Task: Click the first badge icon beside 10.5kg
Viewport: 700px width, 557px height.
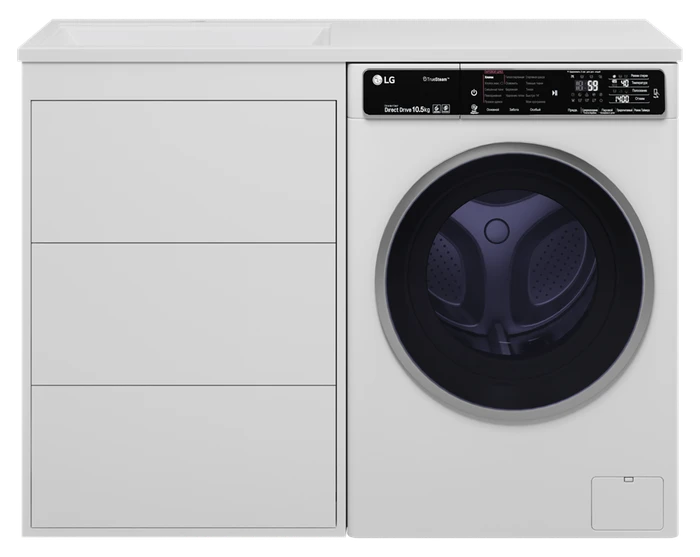Action: click(x=437, y=108)
